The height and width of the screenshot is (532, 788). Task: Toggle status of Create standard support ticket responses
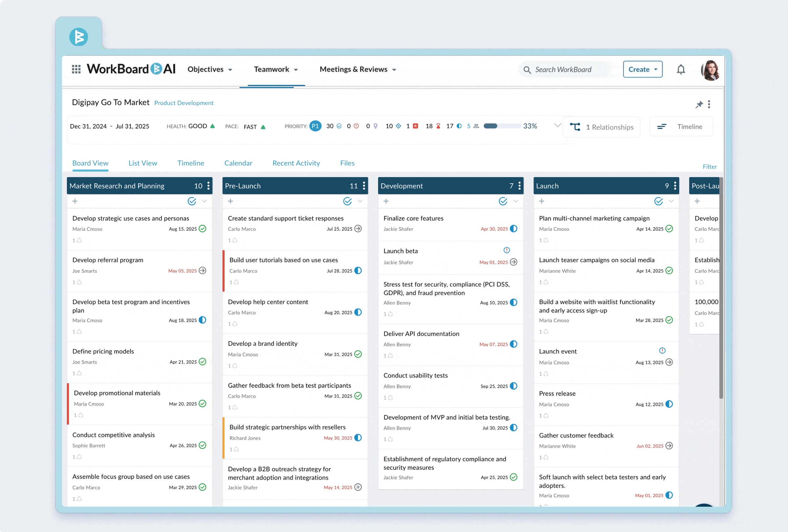coord(358,229)
